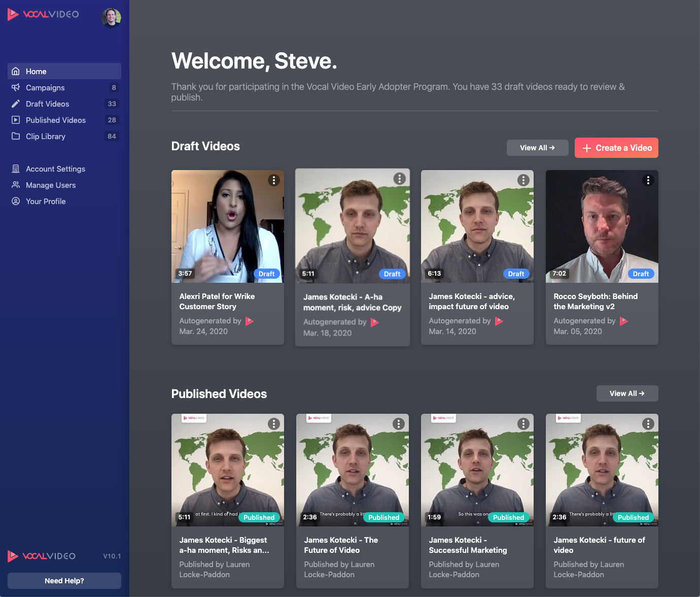
Task: Open options menu on Alexri Patel draft
Action: pos(274,180)
